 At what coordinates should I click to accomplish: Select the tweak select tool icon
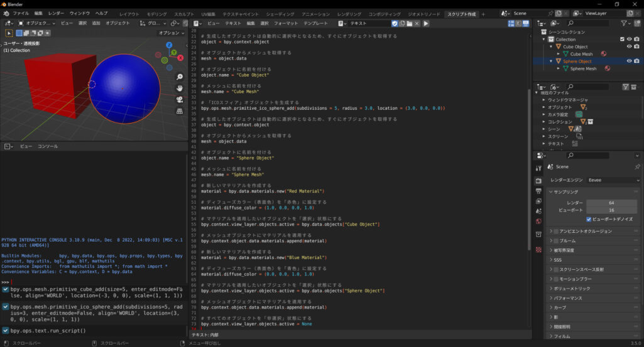pos(9,33)
